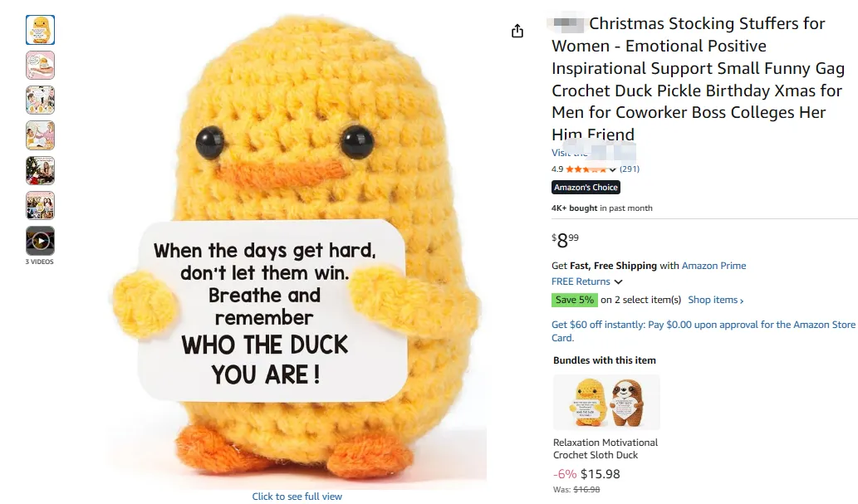Click the share icon beside product image
Screen dimensions: 858x504
pos(517,32)
